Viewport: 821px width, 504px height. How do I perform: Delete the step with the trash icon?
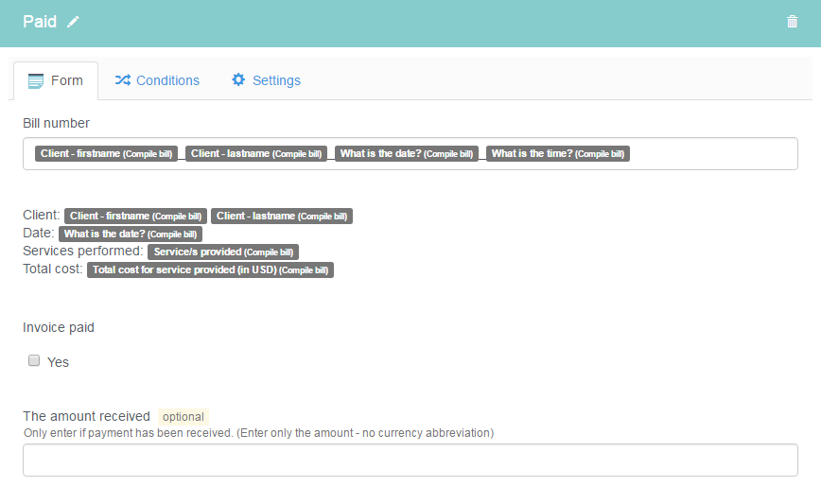(x=793, y=22)
